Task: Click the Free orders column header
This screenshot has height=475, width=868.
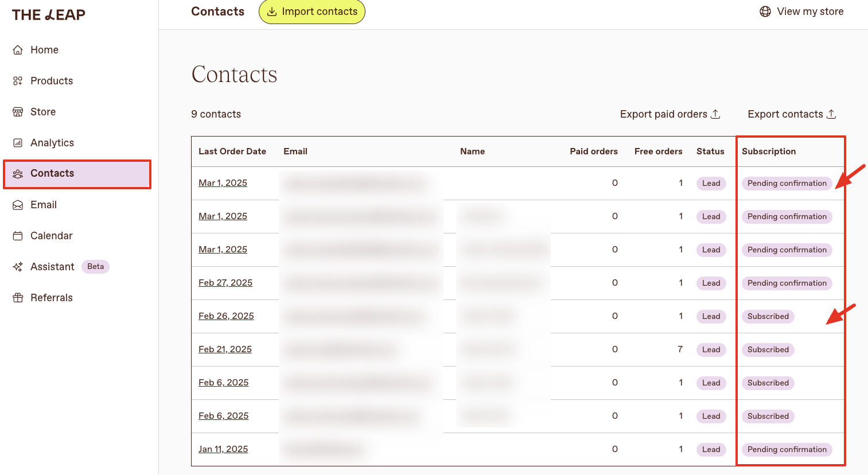Action: click(659, 151)
